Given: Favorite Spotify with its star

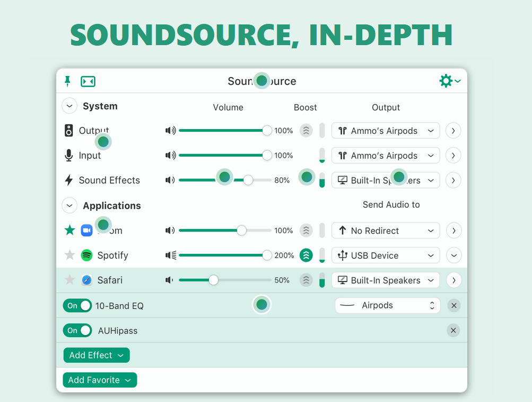Looking at the screenshot, I should [70, 255].
